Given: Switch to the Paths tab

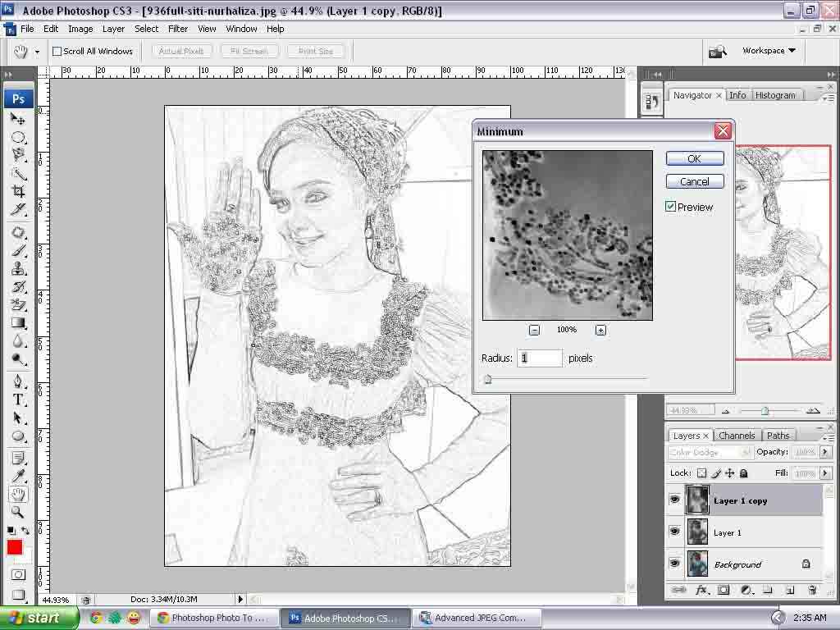Looking at the screenshot, I should coord(778,436).
